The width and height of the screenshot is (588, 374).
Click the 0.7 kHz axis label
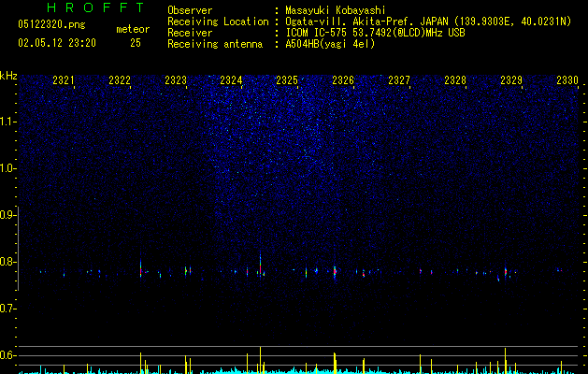pos(7,309)
